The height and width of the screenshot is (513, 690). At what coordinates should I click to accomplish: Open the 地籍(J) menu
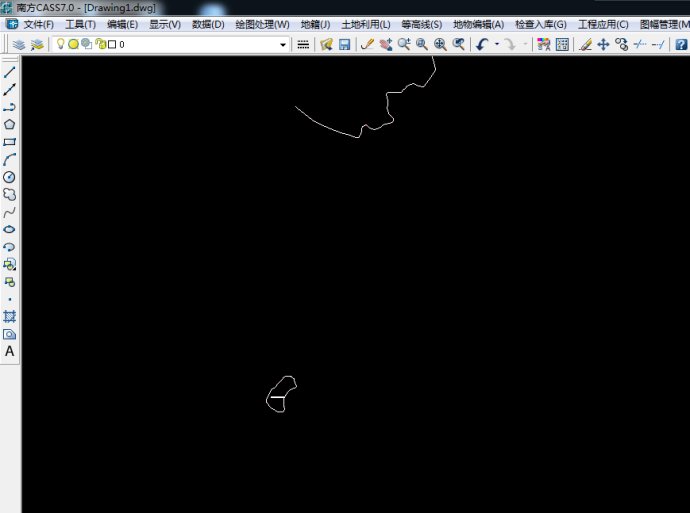coord(315,24)
